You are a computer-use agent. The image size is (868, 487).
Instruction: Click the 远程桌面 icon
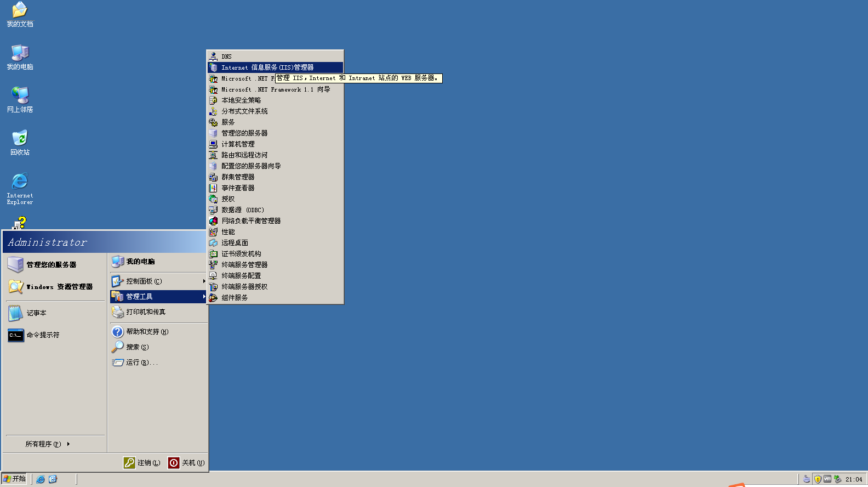pos(213,243)
